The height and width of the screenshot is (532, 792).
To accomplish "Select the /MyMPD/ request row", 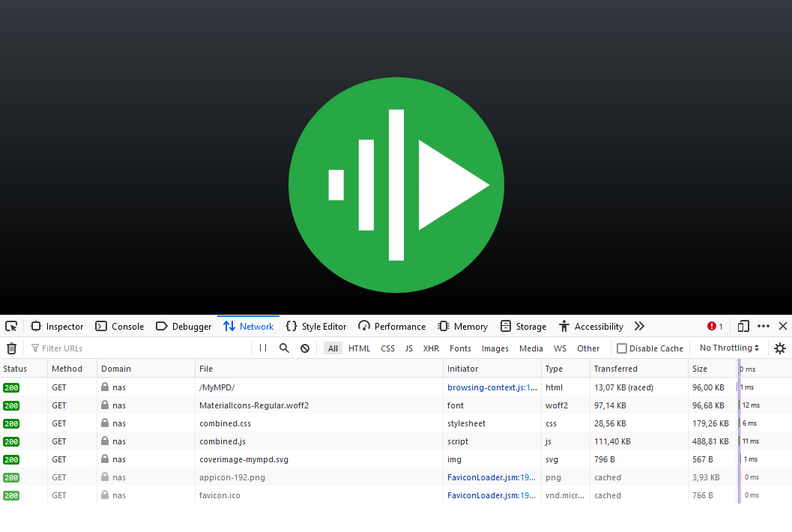I will [x=396, y=387].
